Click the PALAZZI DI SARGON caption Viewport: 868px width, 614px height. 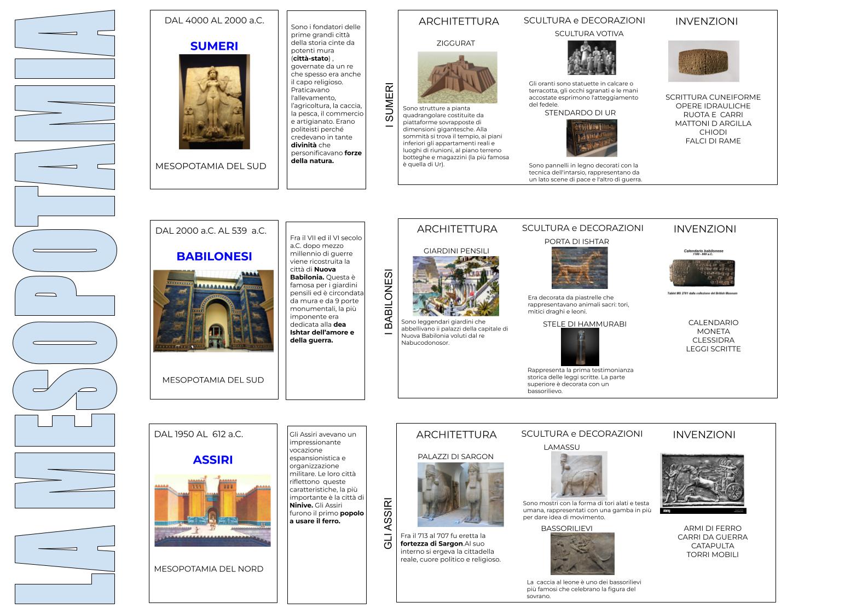[455, 456]
